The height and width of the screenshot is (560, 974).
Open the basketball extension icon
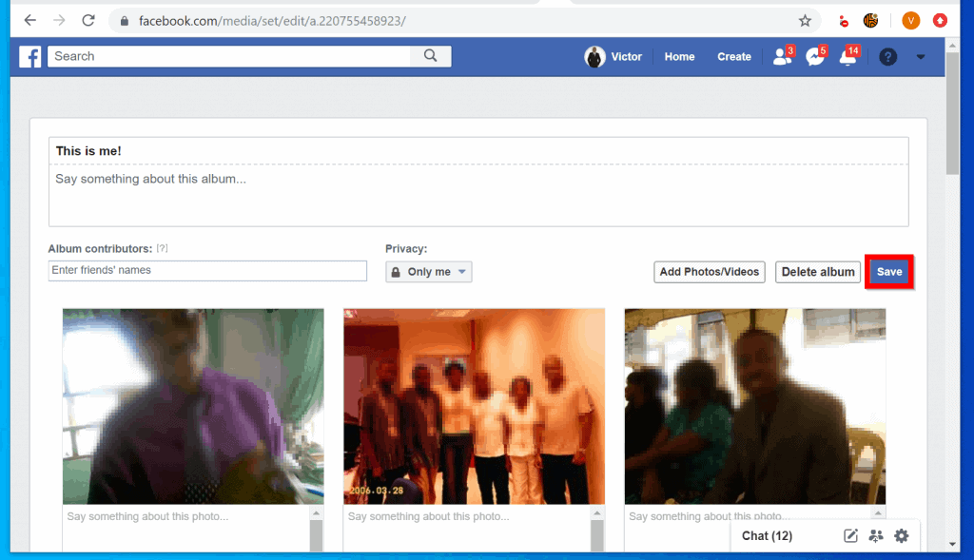coord(871,21)
